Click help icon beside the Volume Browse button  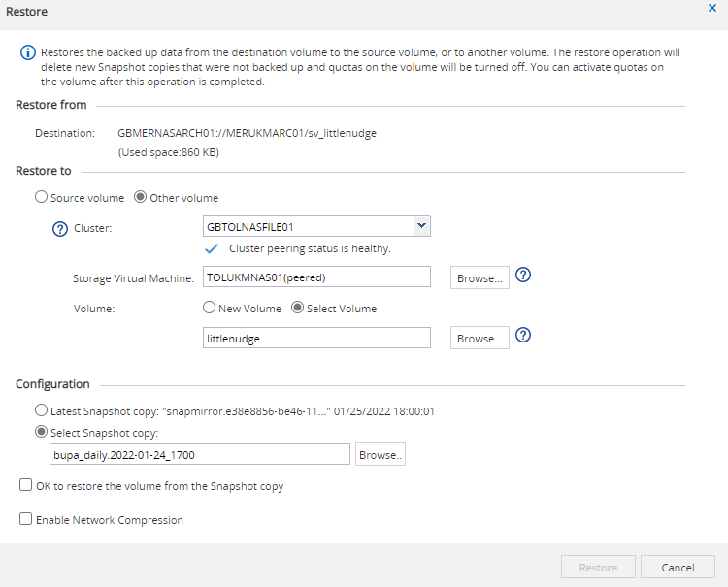coord(524,336)
